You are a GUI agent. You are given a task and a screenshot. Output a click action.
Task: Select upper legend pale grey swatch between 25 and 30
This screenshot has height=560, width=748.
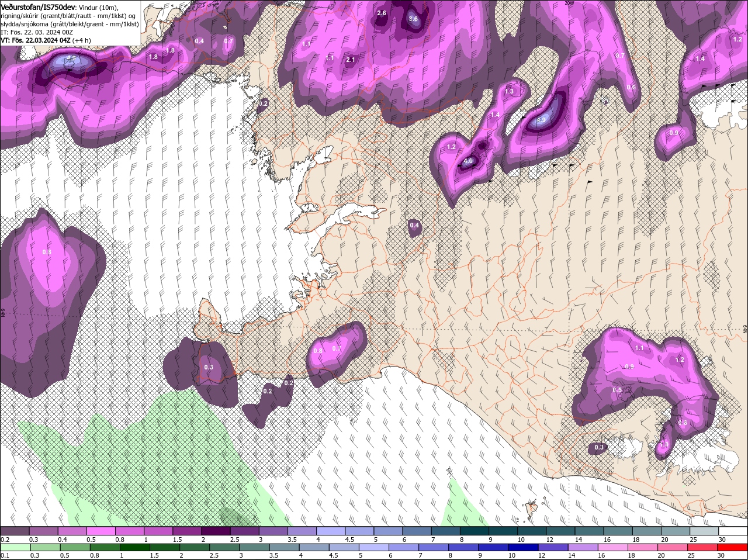click(705, 531)
